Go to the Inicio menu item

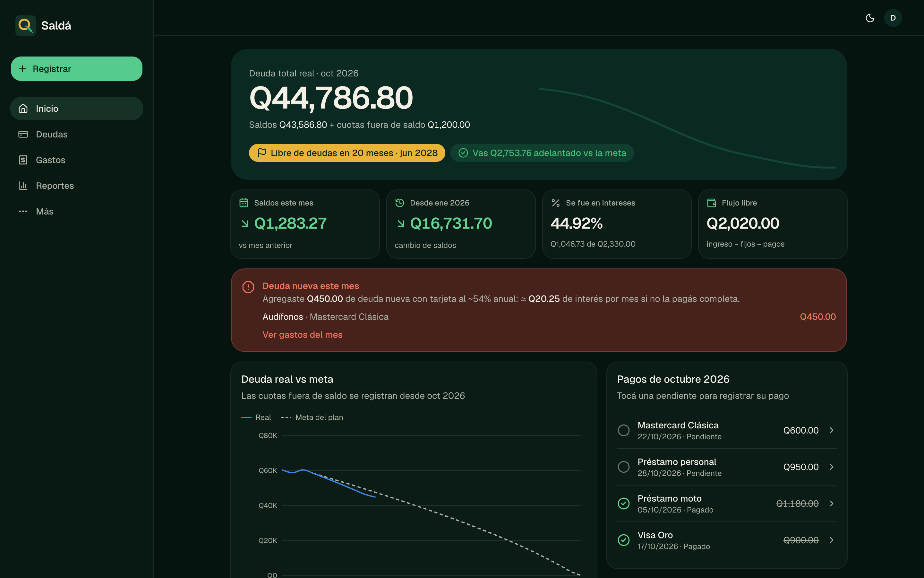[77, 109]
